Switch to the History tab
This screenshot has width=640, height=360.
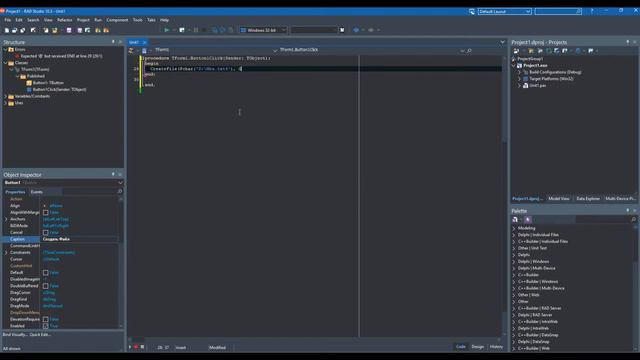pyautogui.click(x=496, y=347)
